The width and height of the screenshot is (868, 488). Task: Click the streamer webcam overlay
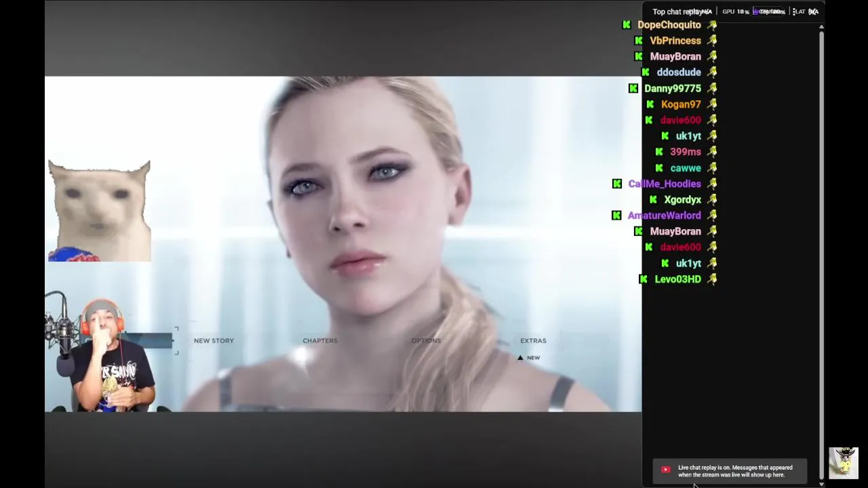(x=107, y=351)
